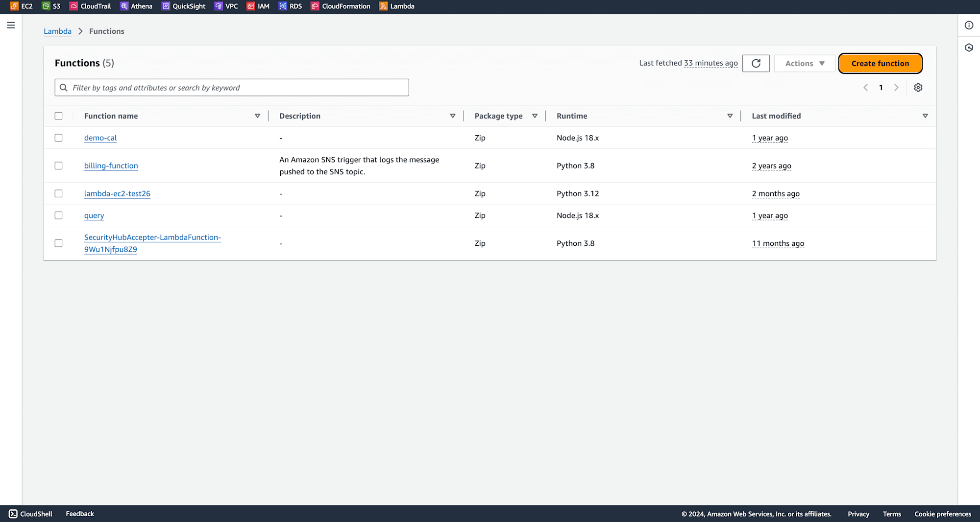Image resolution: width=980 pixels, height=522 pixels.
Task: Check the query function row
Action: [58, 215]
